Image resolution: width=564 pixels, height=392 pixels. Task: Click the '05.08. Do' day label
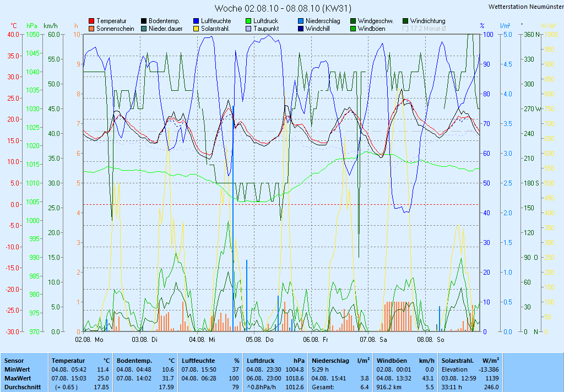click(x=260, y=340)
